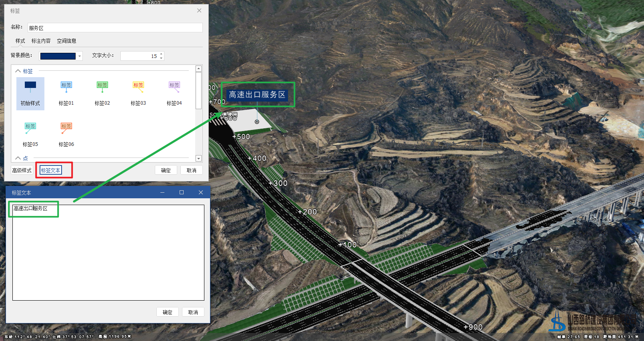Confirm label text with 确定 in 标签文本 dialog
The image size is (644, 341).
tap(167, 312)
